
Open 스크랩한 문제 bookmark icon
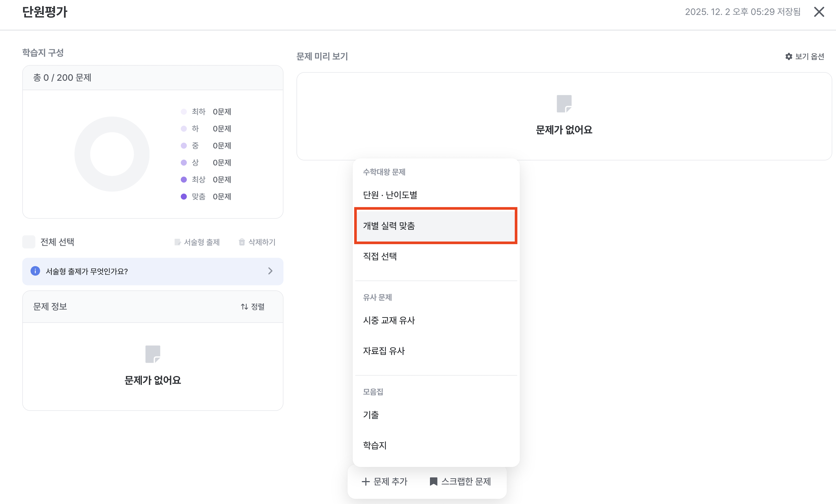[433, 482]
